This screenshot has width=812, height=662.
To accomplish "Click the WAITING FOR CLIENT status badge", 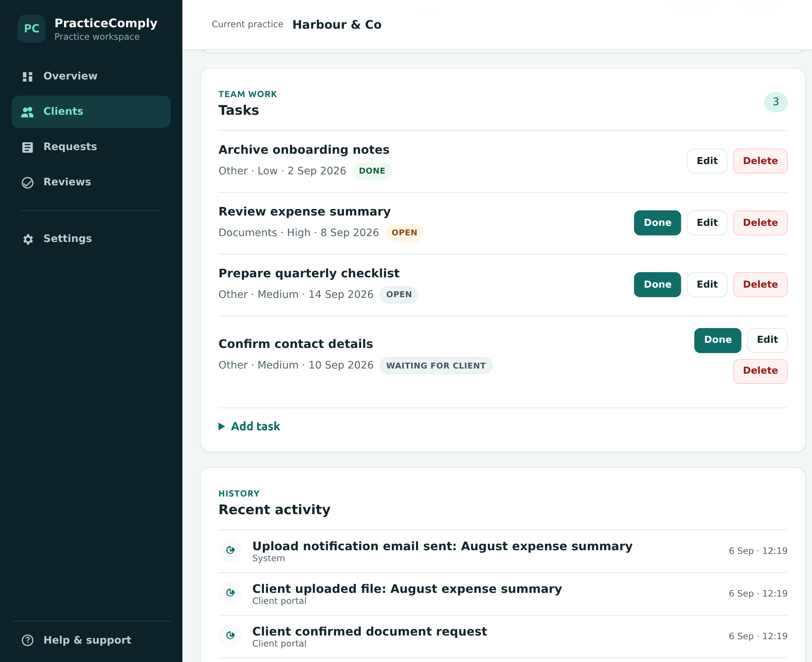I will [436, 366].
